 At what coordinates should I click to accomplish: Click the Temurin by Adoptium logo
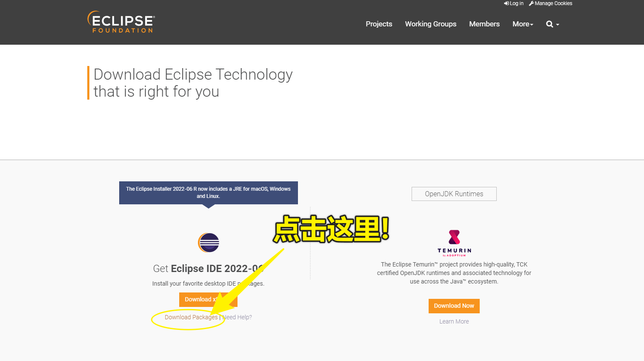point(454,243)
